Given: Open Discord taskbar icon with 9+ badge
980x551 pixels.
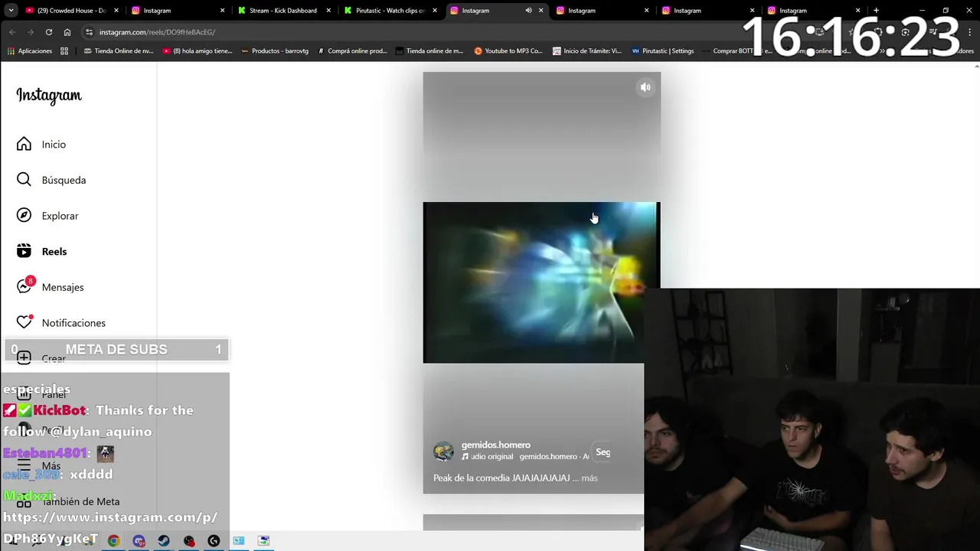Looking at the screenshot, I should pyautogui.click(x=139, y=541).
